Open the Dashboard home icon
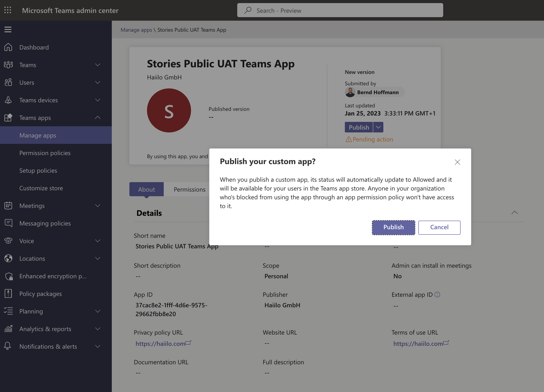 click(x=8, y=47)
